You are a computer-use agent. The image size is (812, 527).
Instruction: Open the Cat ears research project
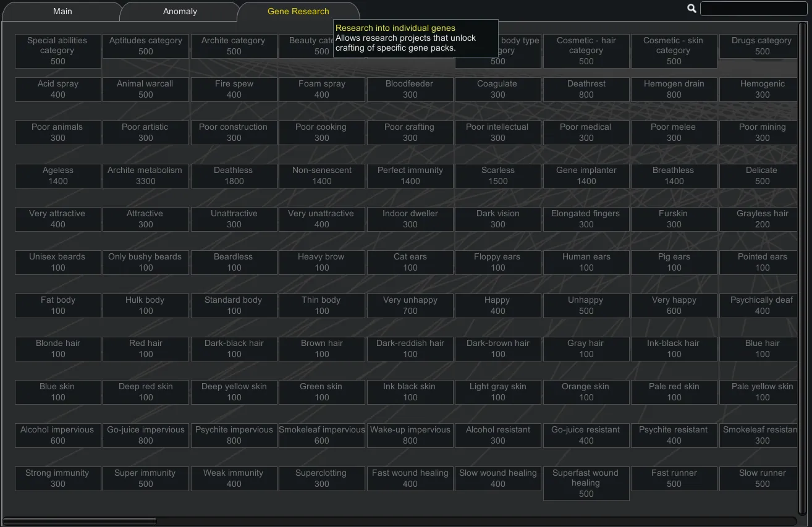[x=410, y=262]
